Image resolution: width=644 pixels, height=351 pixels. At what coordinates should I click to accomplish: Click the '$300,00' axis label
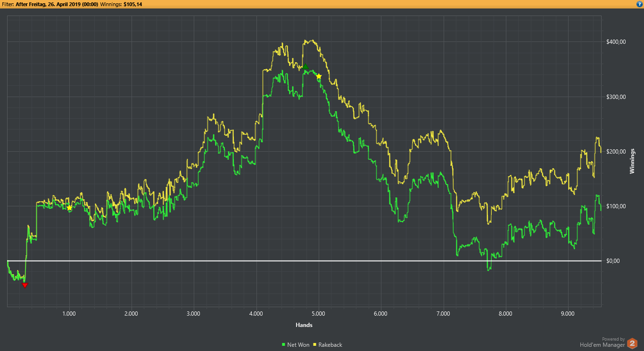pos(616,97)
